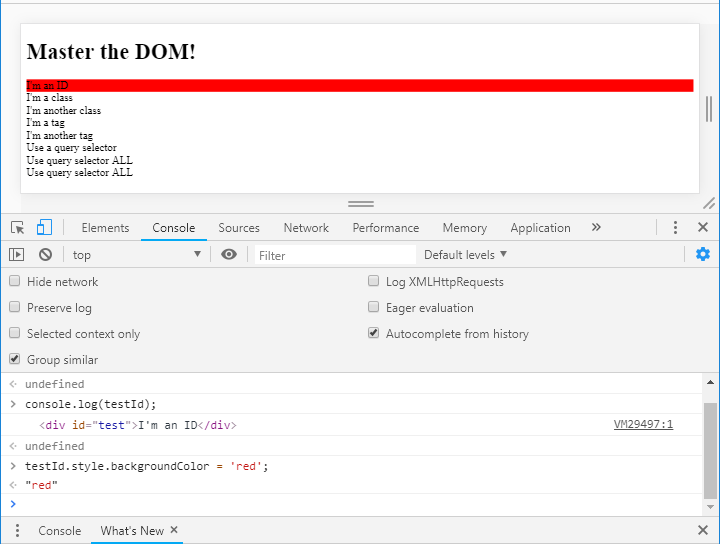This screenshot has width=723, height=544.
Task: Switch to the Elements tab
Action: click(105, 228)
